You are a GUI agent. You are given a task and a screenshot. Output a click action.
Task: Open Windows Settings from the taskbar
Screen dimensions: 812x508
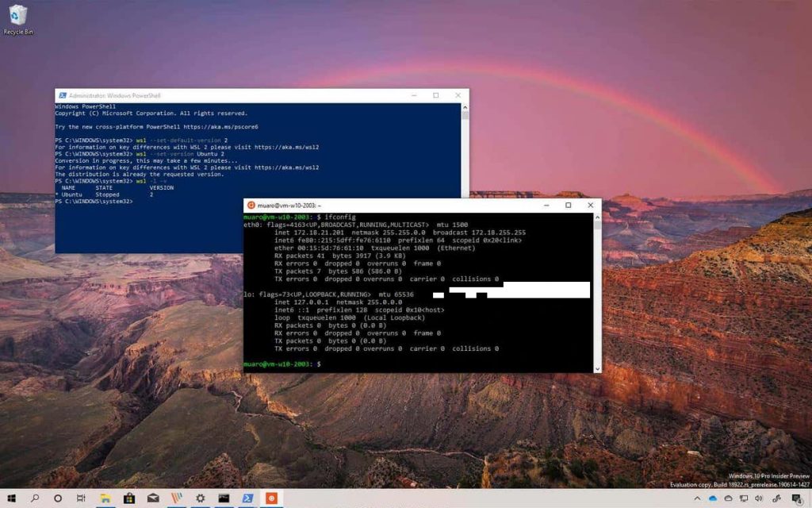(x=200, y=498)
